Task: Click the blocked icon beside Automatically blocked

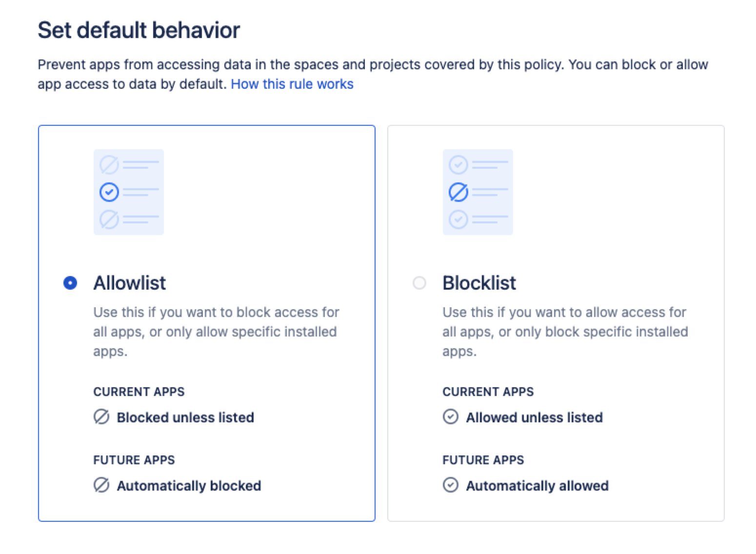Action: [x=101, y=486]
